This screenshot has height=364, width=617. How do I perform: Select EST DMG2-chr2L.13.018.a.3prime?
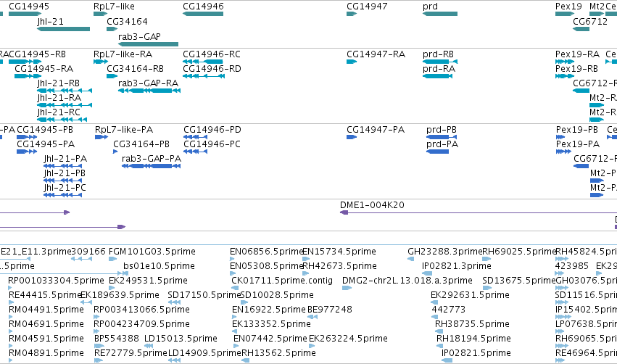347,288
